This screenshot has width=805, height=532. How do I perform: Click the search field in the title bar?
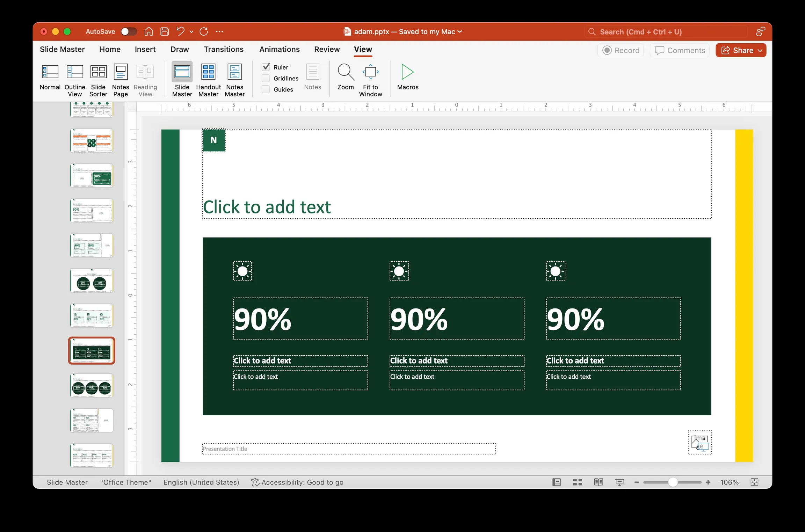click(x=666, y=32)
